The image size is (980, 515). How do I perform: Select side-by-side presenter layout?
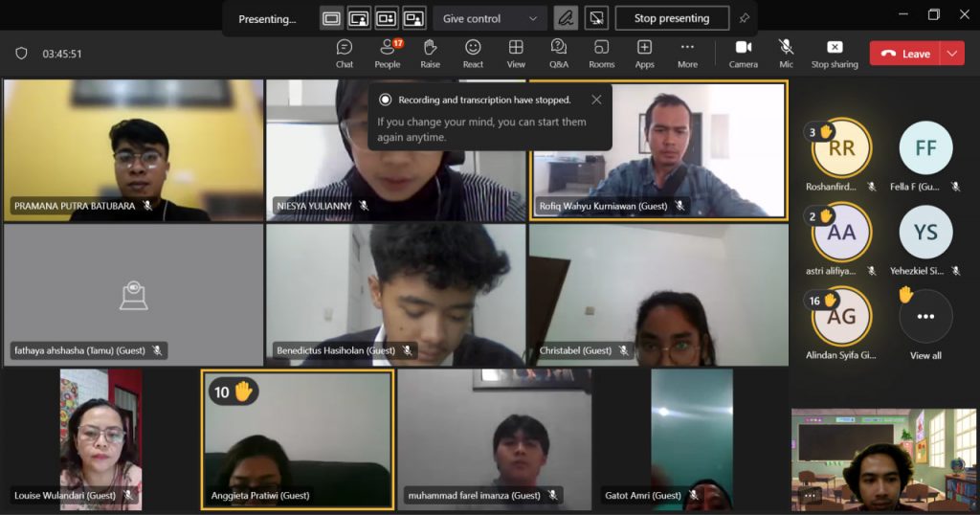point(387,19)
